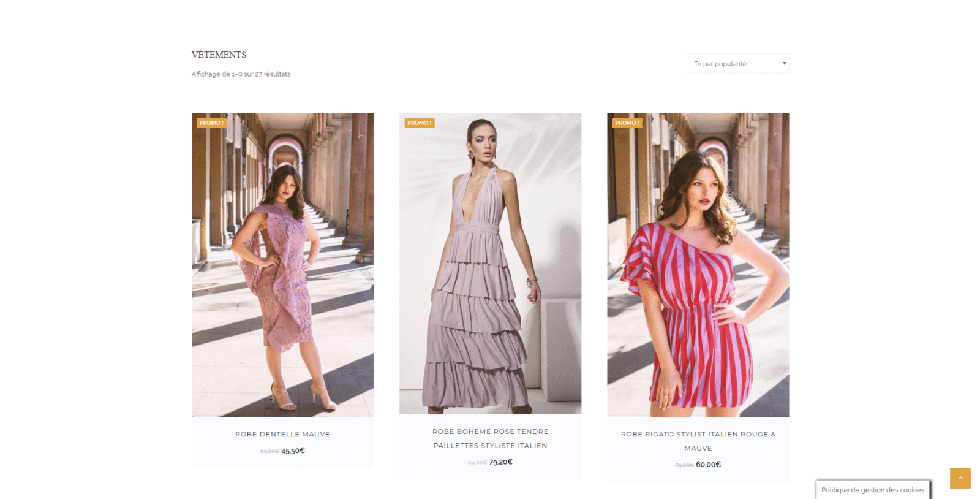This screenshot has width=980, height=499.
Task: Open the 'Robe Boheme Rose Tendre Paillettes' title link
Action: point(490,439)
